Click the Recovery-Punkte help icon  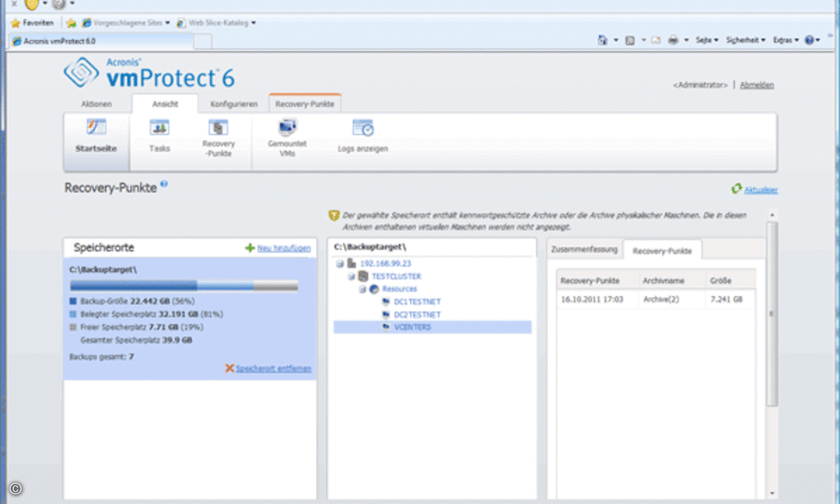coord(164,184)
